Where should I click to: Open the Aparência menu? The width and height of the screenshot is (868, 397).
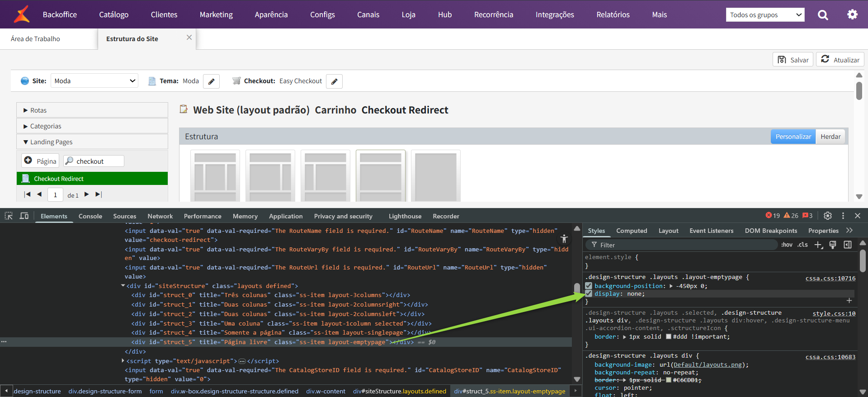coord(271,14)
